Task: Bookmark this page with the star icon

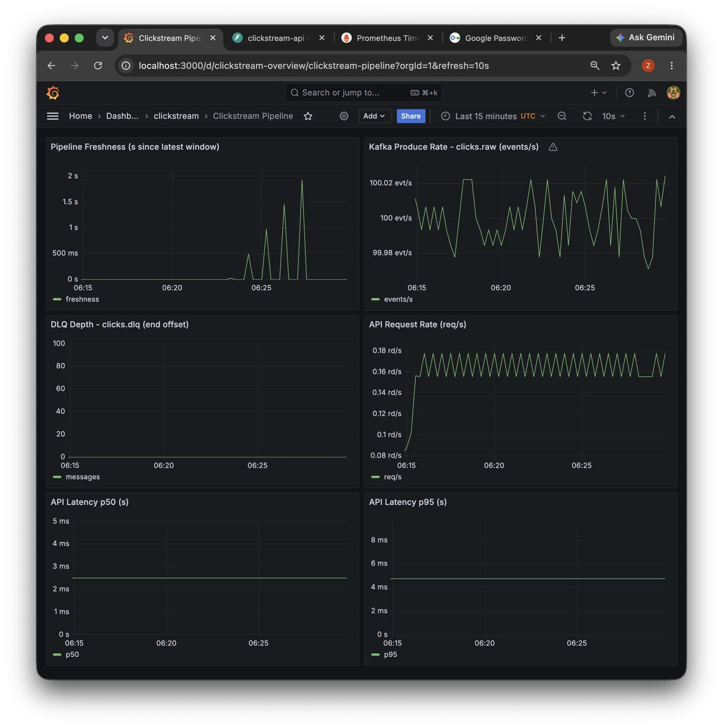Action: 616,66
